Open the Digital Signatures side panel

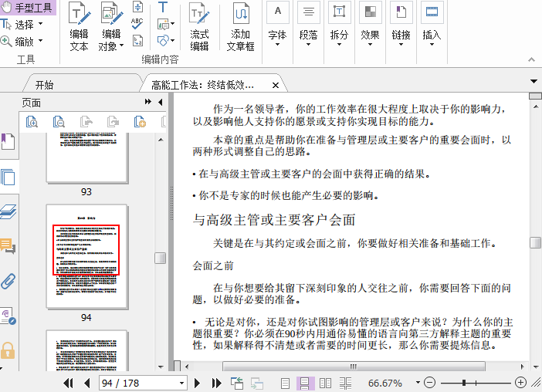8,316
